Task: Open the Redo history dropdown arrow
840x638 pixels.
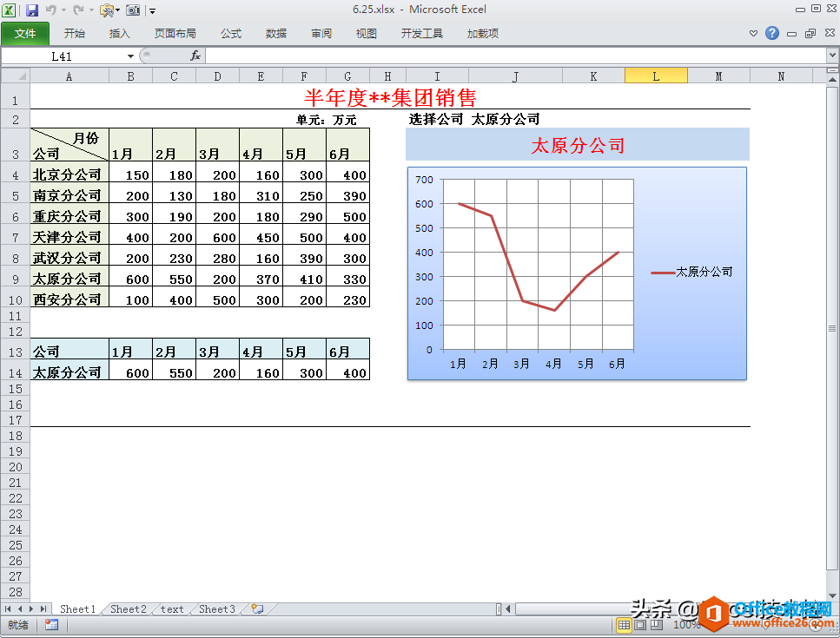Action: (91, 10)
